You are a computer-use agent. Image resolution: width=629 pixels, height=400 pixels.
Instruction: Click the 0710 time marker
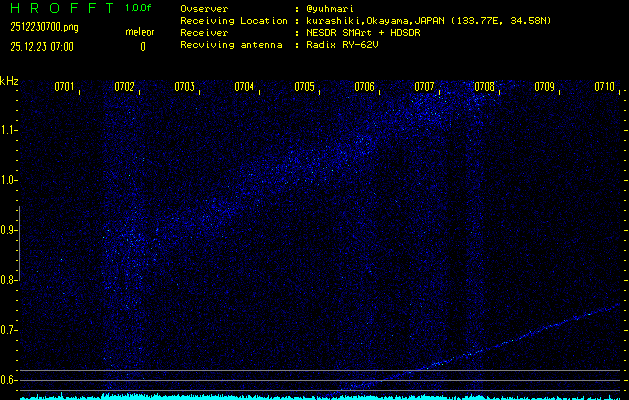coord(604,87)
